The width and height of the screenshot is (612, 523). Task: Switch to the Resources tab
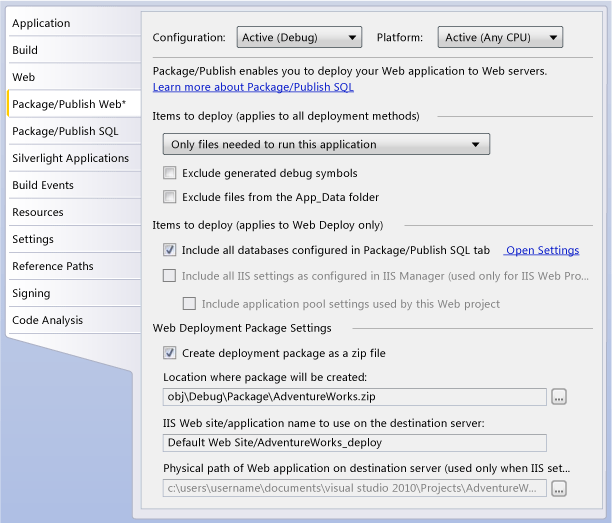pyautogui.click(x=74, y=212)
